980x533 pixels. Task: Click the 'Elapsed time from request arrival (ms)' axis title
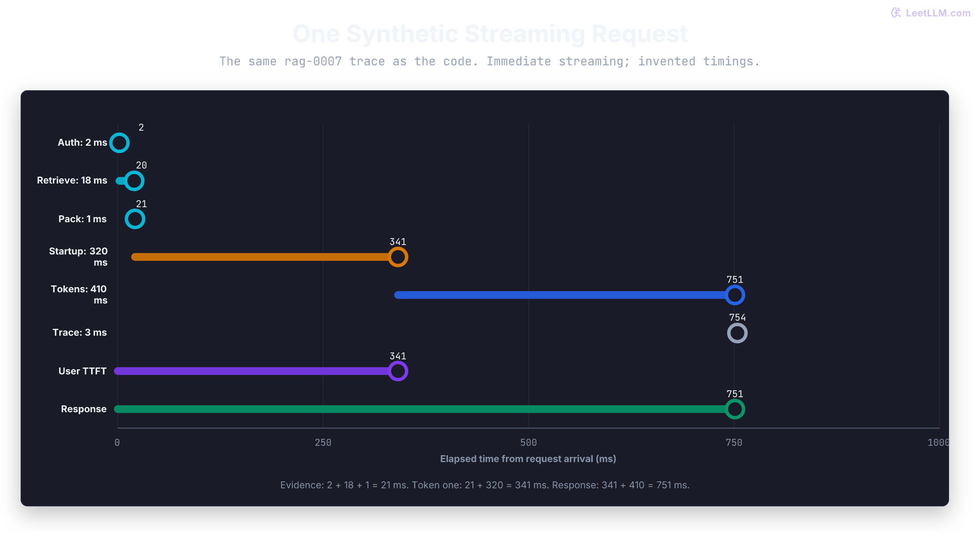(x=528, y=459)
